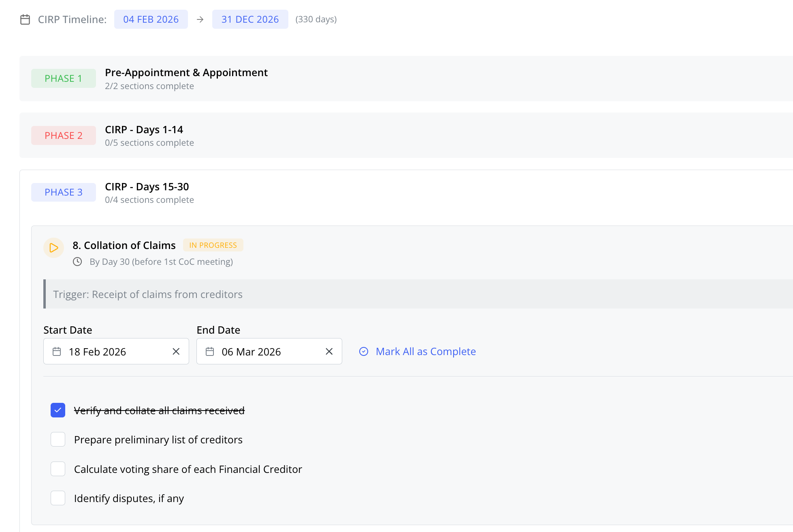Viewport: 793px width, 532px height.
Task: Click the arrow between the timeline dates
Action: [x=200, y=19]
